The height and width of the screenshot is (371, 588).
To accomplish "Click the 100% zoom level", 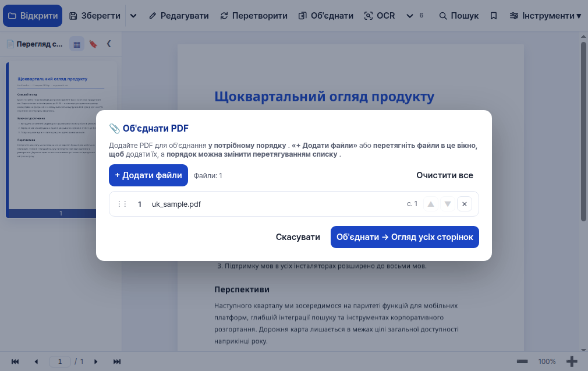I will 547,362.
